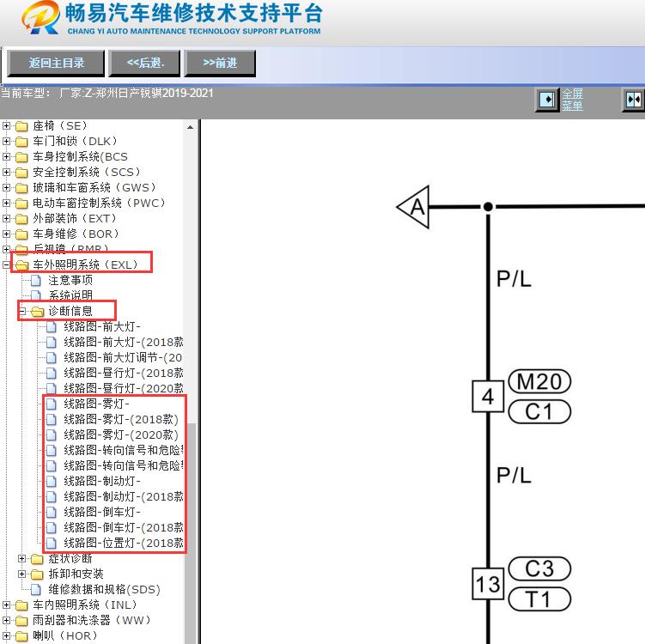Expand the 拆卸和安装 subfolder
Image resolution: width=645 pixels, height=644 pixels.
21,574
